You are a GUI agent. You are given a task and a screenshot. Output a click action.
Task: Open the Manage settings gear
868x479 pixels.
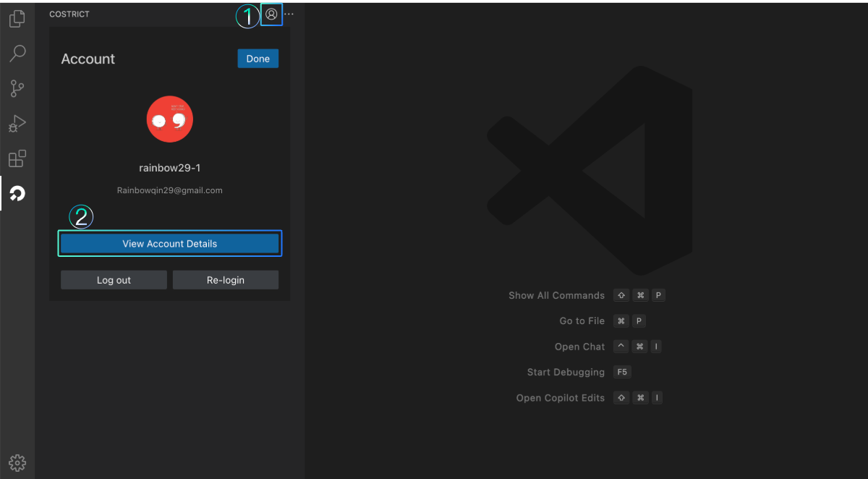click(x=17, y=462)
